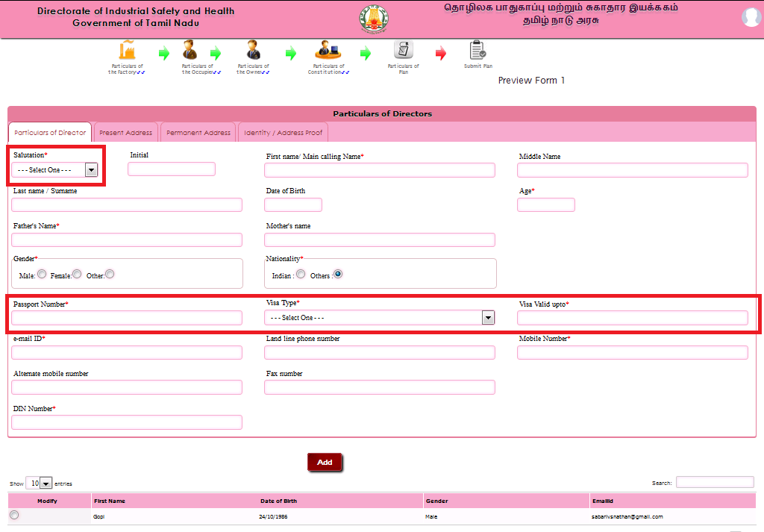Click the table Search box

point(715,482)
